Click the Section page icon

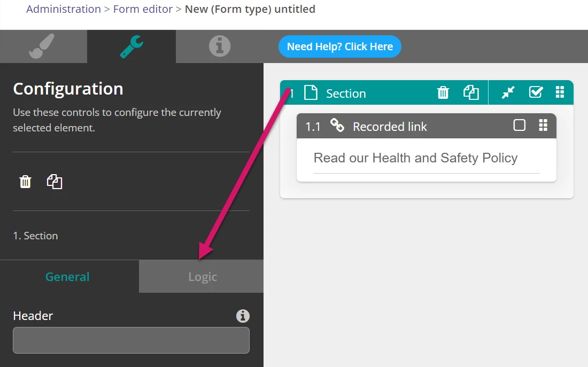coord(311,92)
